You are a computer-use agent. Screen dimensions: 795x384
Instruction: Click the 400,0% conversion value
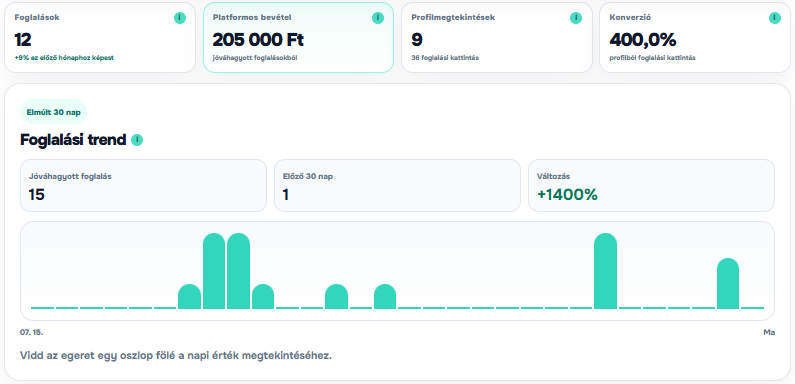(642, 40)
